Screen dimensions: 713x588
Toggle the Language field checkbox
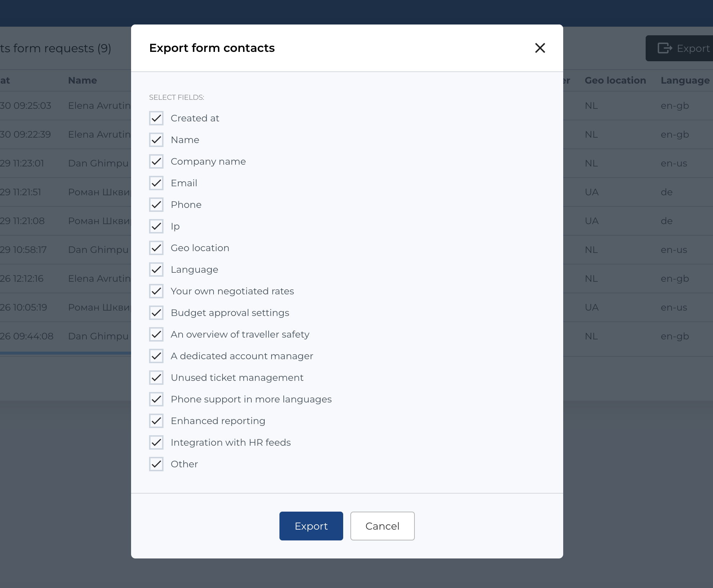point(156,269)
